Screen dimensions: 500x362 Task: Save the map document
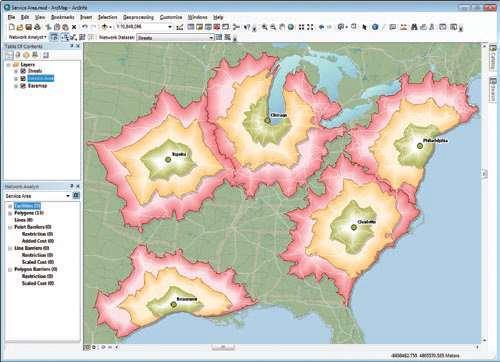(28, 27)
